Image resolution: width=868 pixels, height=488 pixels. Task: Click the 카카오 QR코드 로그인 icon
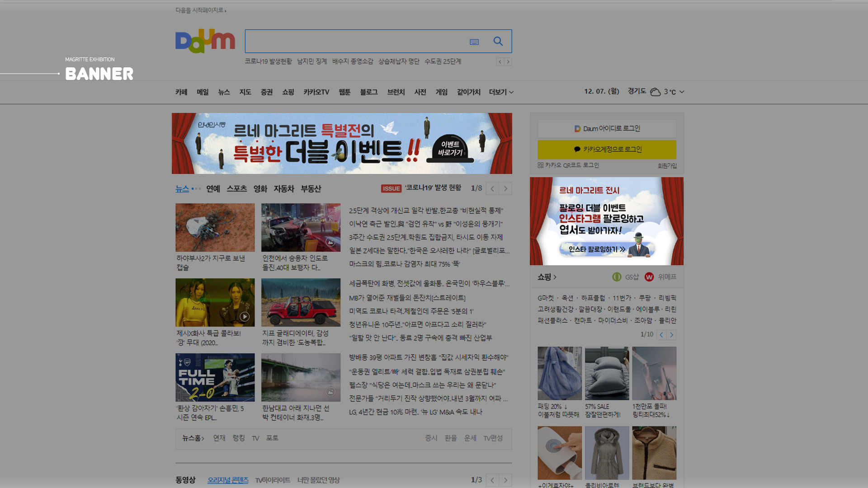click(540, 165)
